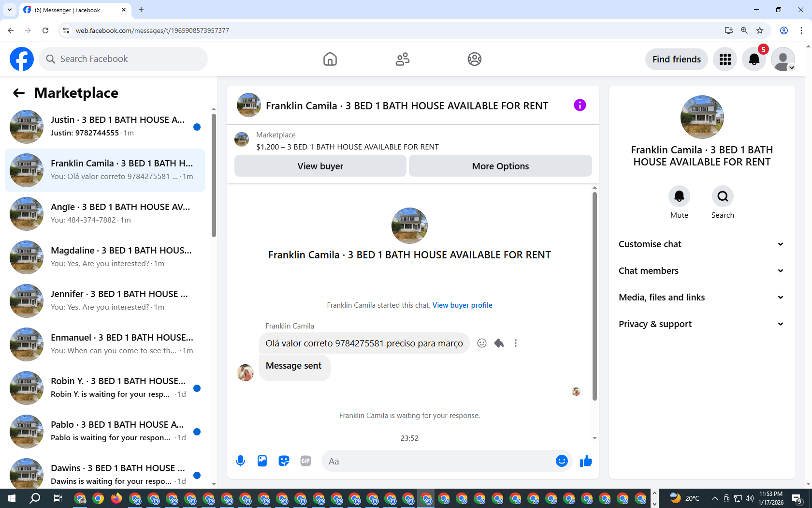
Task: Go to the Home feed icon
Action: (x=330, y=59)
